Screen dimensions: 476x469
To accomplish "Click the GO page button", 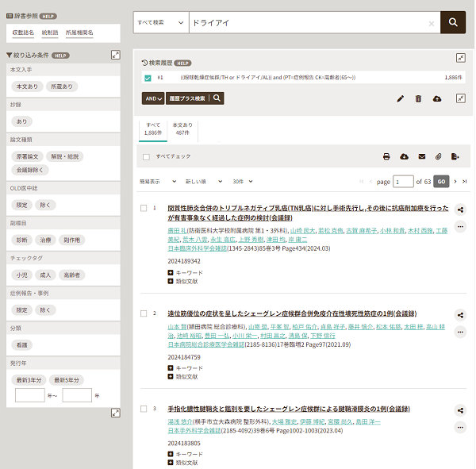I will (441, 182).
